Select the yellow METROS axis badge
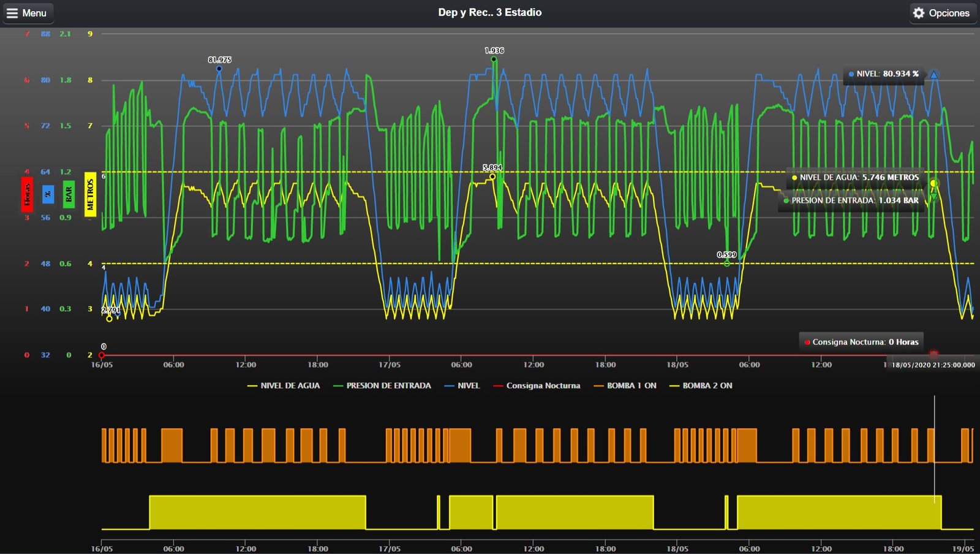 pos(90,194)
